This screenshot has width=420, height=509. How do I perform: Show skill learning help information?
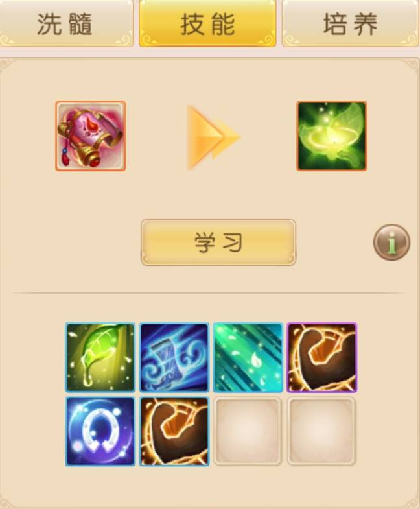point(391,243)
